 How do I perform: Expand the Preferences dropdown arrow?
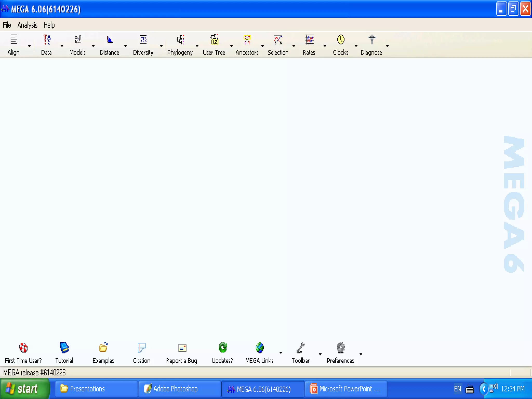[x=361, y=354]
